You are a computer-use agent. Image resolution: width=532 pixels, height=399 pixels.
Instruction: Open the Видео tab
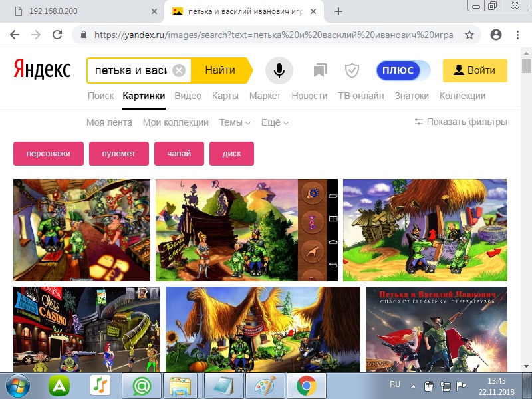(x=188, y=96)
